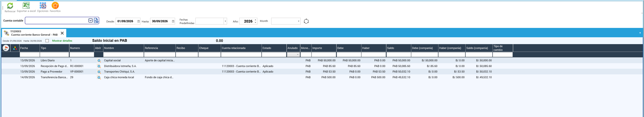Open the Capital social entry with its magnifier icon
Image resolution: width=644 pixels, height=117 pixels.
(99, 61)
